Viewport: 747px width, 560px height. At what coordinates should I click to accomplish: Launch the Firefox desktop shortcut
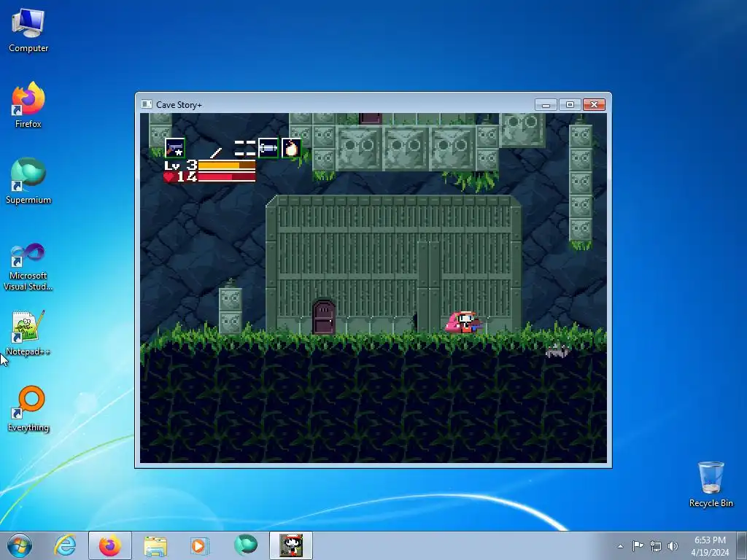(28, 105)
